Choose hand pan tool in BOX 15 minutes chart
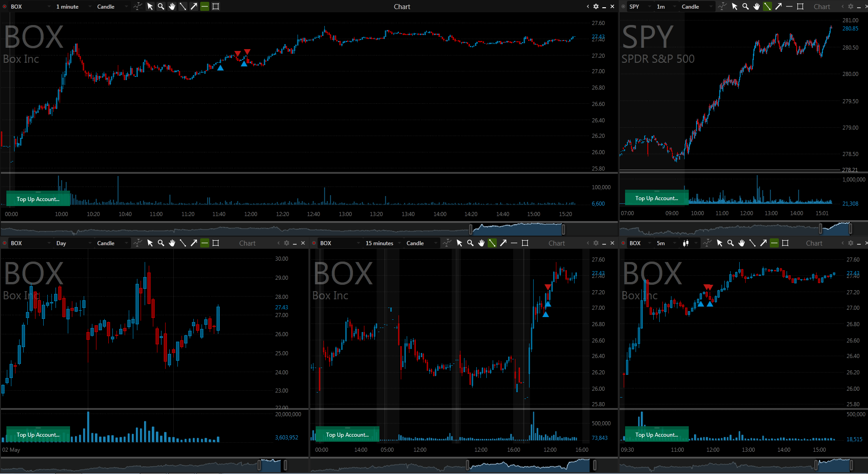Screen dimensions: 868x474 click(x=481, y=243)
